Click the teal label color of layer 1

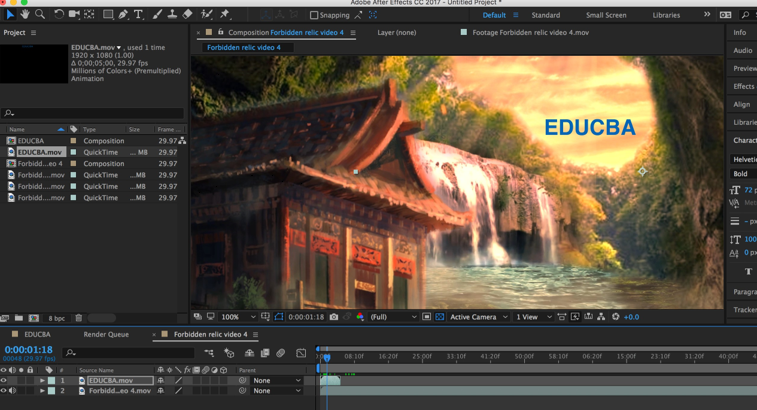point(51,381)
